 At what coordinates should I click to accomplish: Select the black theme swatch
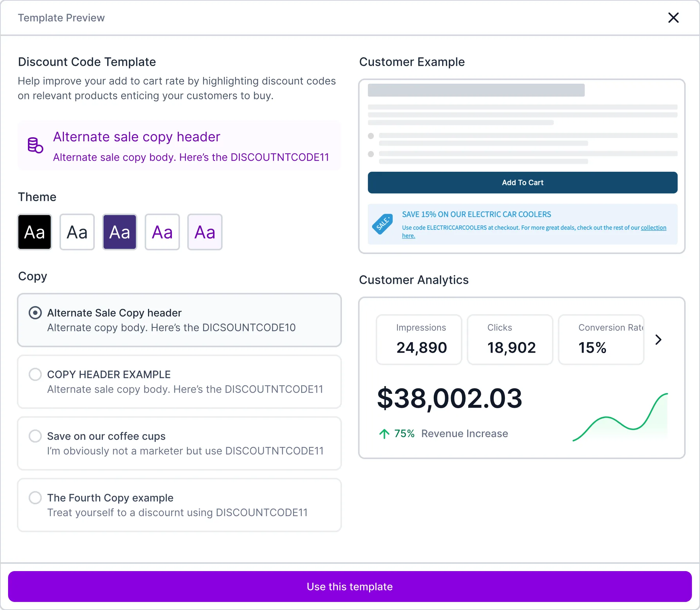(x=35, y=232)
